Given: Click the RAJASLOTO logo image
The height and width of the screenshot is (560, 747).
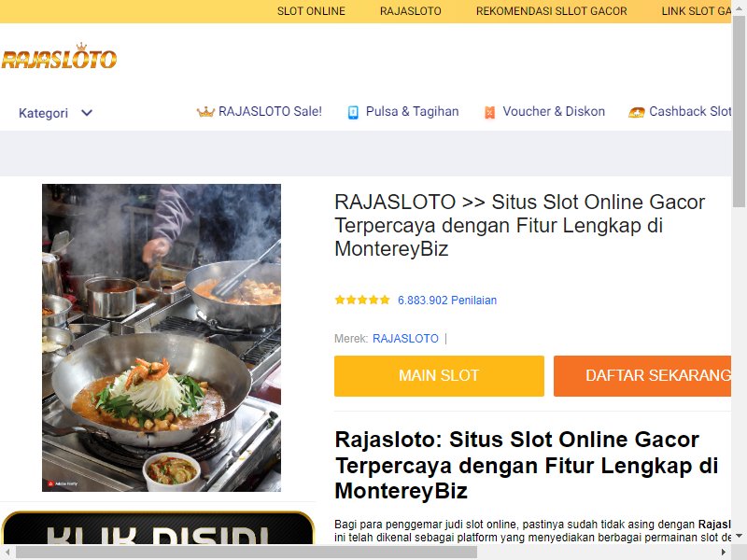Looking at the screenshot, I should 59,56.
